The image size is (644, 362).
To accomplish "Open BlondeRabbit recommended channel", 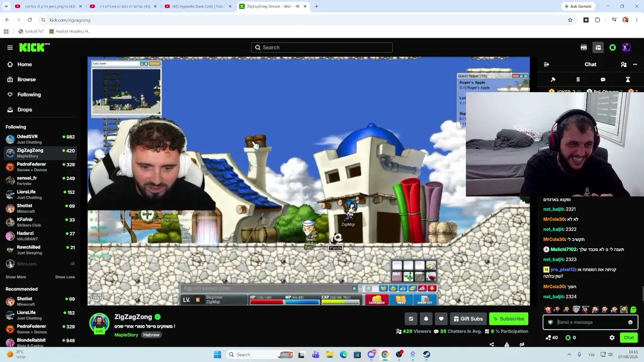I will tap(40, 343).
